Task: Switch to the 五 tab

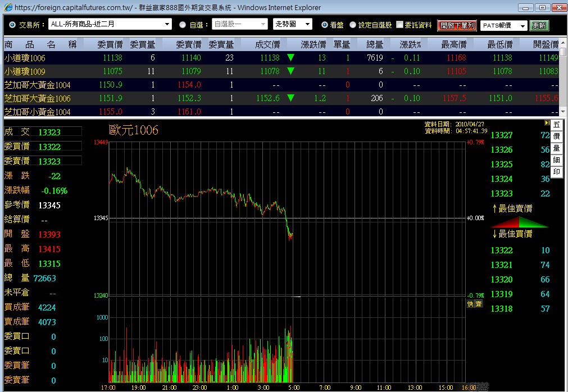Action: tap(556, 125)
